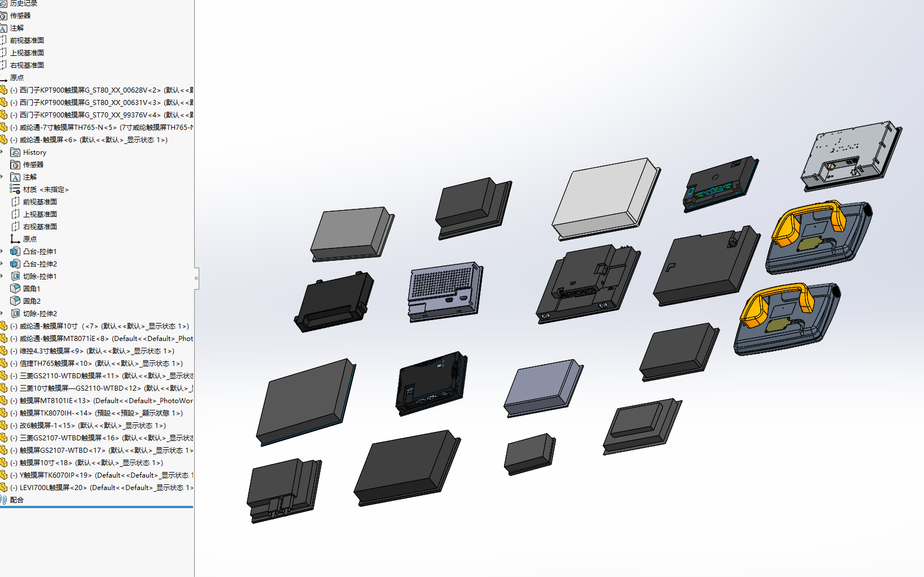This screenshot has width=924, height=577.
Task: Click the Y触摸屏TK6070IP<19> component icon
Action: point(3,475)
